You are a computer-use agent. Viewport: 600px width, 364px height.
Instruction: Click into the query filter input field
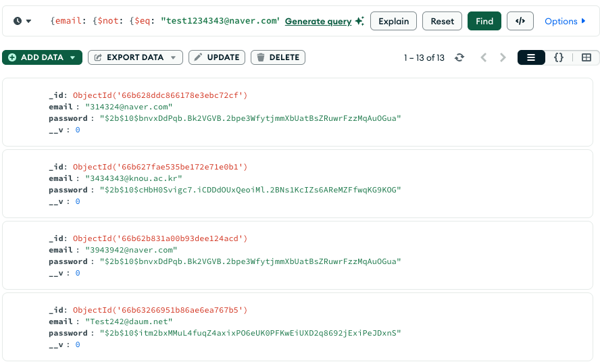165,21
